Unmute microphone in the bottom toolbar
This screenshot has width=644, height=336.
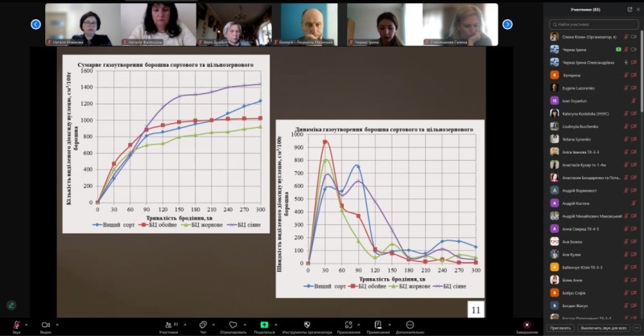16,324
